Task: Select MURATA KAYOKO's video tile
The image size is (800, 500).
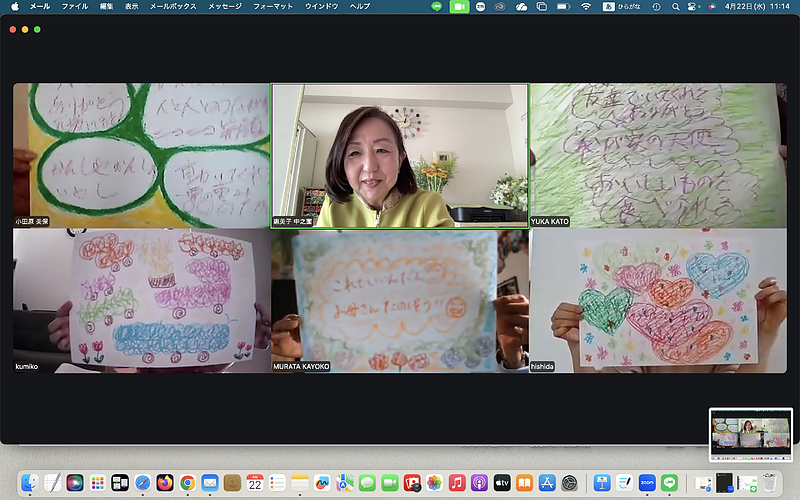Action: (399, 300)
